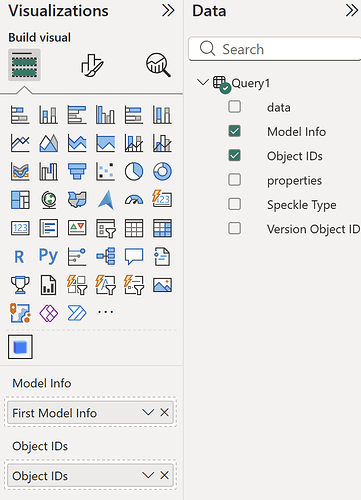
Task: Select the Python visual
Action: [x=48, y=257]
